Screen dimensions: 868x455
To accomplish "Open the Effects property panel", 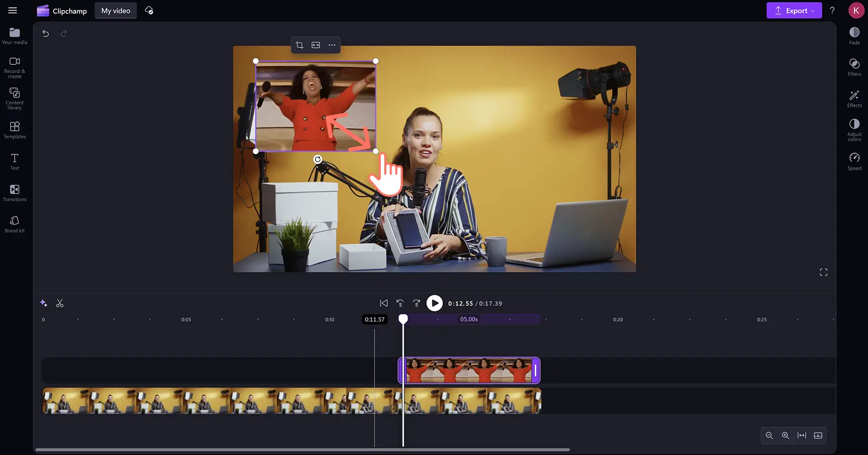I will pyautogui.click(x=854, y=99).
